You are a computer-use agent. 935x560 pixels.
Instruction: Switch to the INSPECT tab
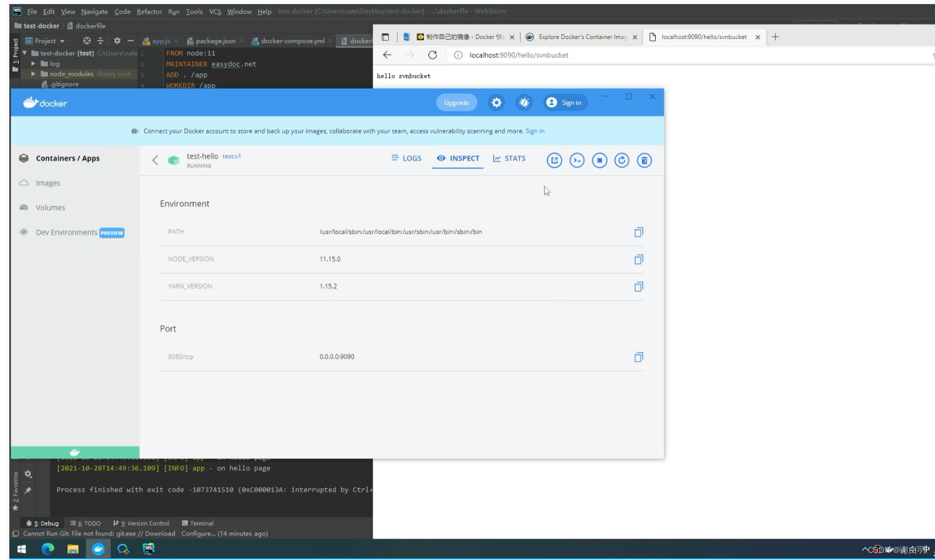[x=458, y=158]
